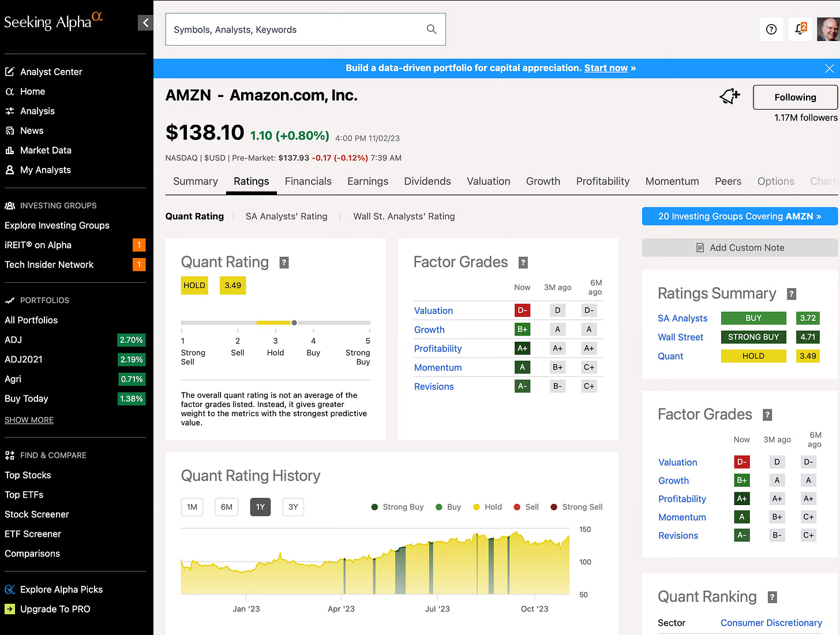Open the Tech Insider Network group
Image resolution: width=840 pixels, height=635 pixels.
(x=49, y=264)
